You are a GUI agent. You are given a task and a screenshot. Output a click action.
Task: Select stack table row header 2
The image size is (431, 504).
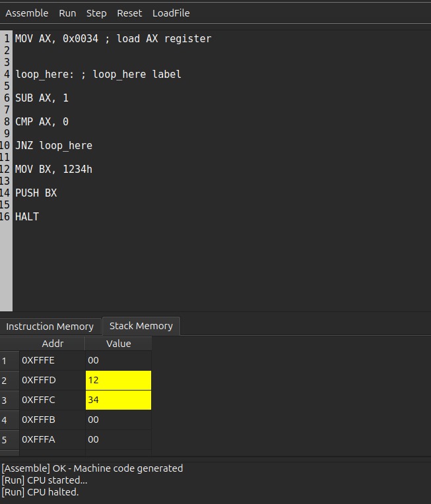coord(9,380)
